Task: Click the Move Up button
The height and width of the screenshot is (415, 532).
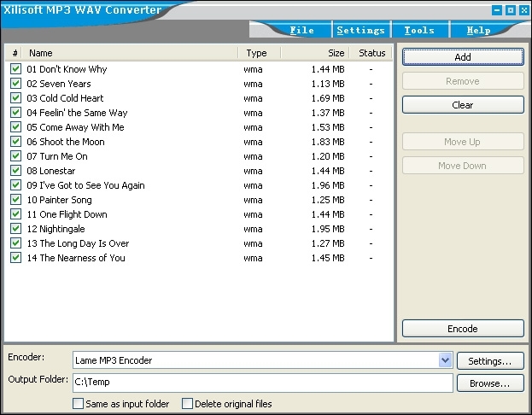Action: [463, 142]
